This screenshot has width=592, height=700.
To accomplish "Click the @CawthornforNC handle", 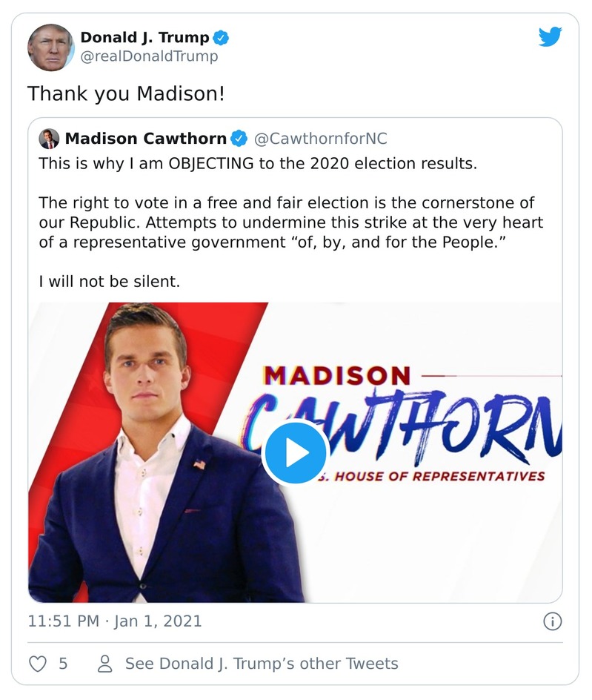I will coord(321,139).
